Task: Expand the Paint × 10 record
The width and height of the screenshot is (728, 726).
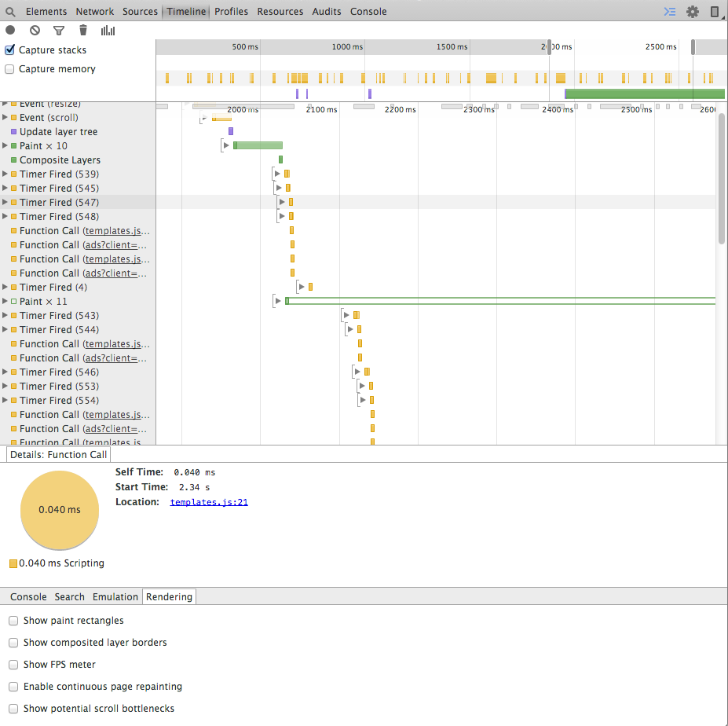Action: pyautogui.click(x=5, y=146)
